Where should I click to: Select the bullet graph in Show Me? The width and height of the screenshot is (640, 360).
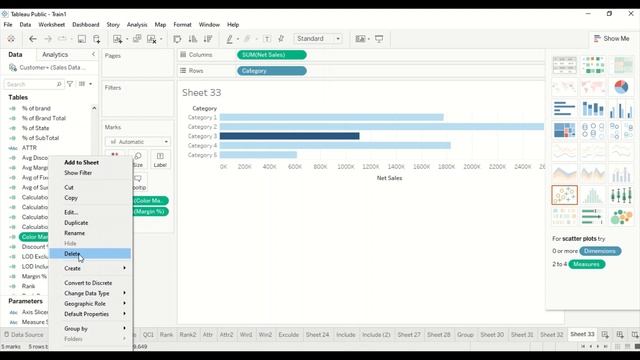click(x=593, y=216)
